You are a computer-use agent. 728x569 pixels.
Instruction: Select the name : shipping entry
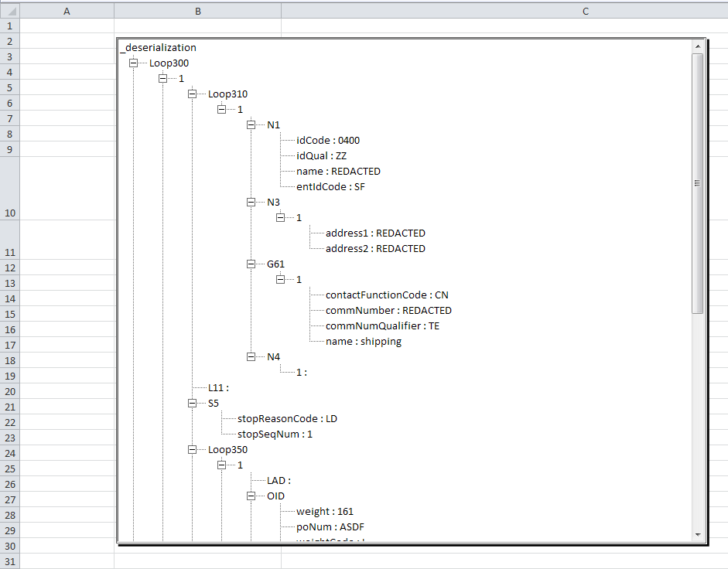pos(363,341)
